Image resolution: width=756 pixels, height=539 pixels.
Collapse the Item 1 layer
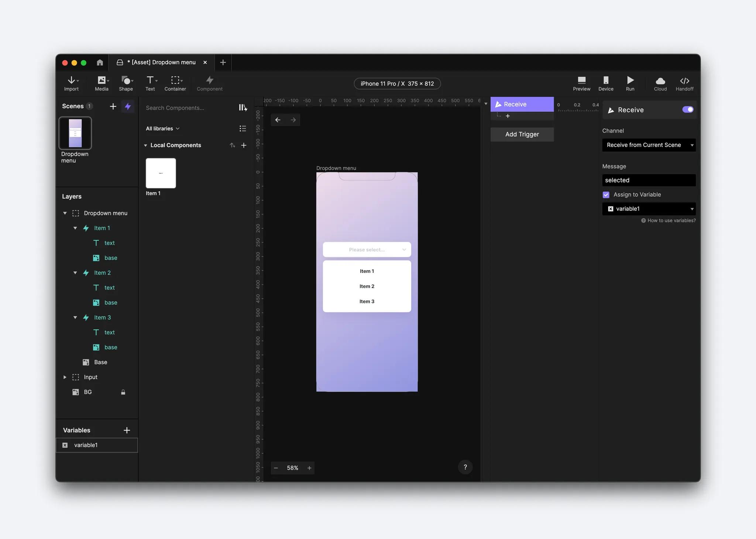point(75,228)
